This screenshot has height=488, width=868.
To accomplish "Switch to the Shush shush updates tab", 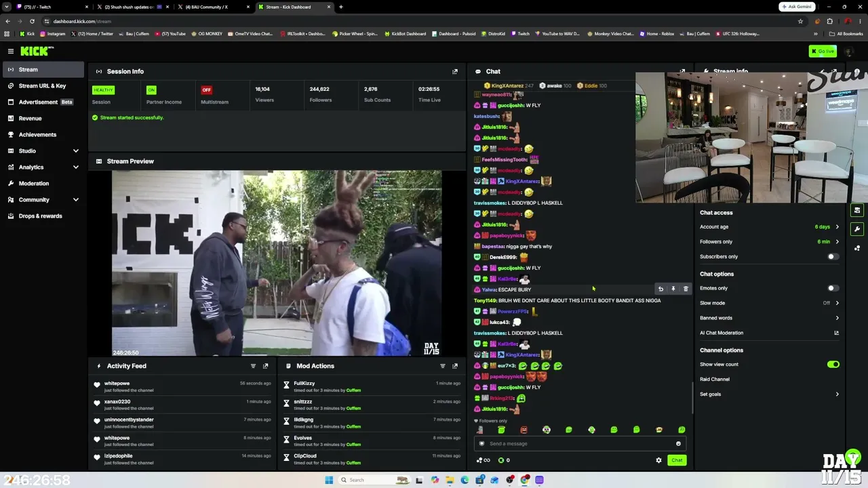I will coord(132,7).
